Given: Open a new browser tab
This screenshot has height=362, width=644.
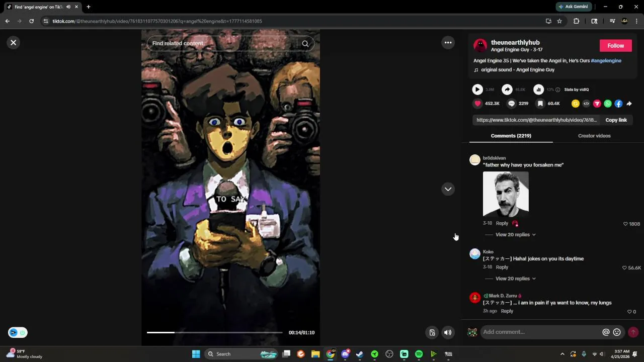Looking at the screenshot, I should click(x=88, y=7).
